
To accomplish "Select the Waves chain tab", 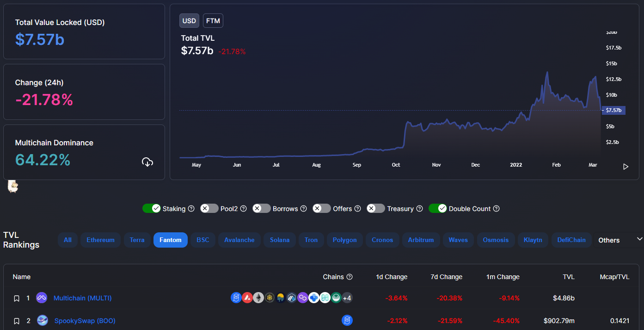I will [458, 240].
